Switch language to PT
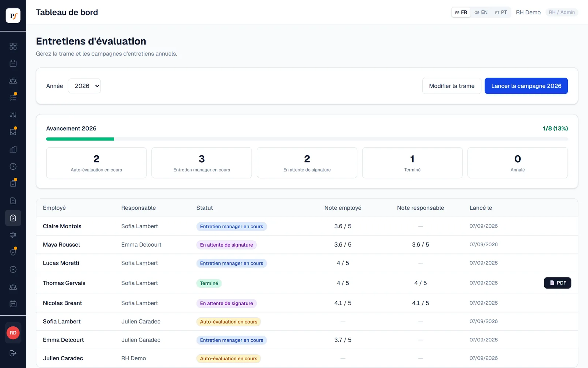The image size is (588, 368). pos(501,12)
